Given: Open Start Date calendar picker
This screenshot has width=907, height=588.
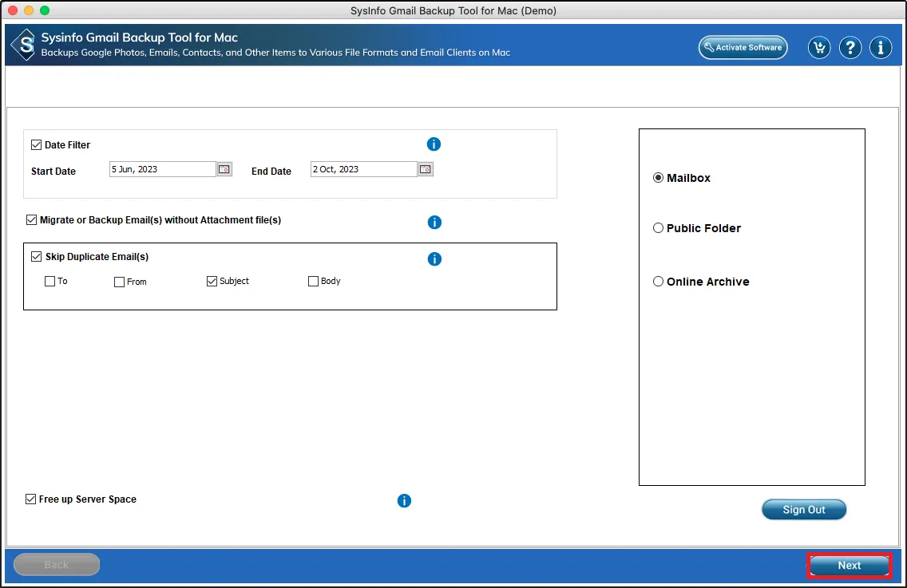Looking at the screenshot, I should (224, 169).
